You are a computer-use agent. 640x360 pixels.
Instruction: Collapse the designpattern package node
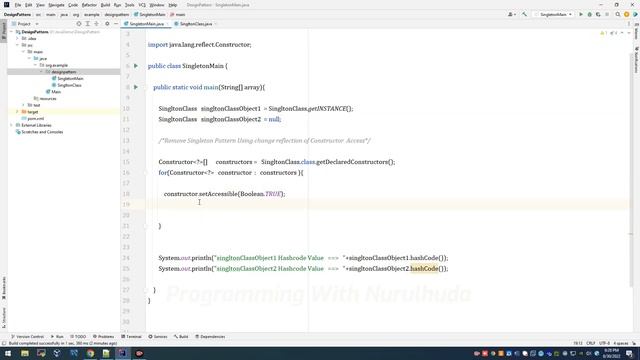click(41, 72)
